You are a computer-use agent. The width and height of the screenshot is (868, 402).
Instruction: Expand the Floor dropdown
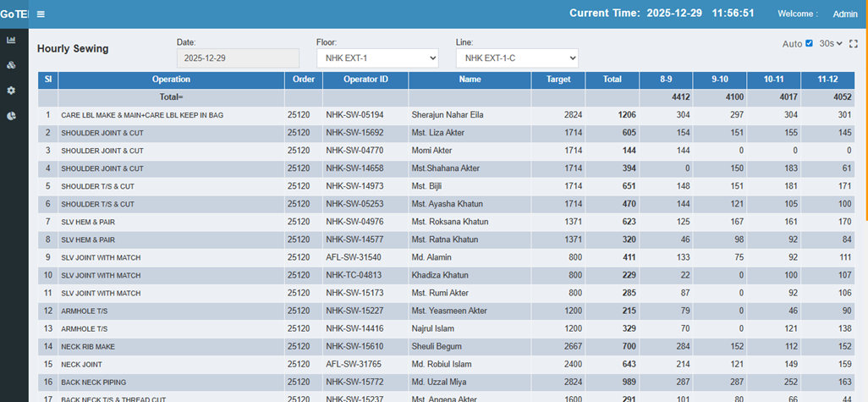click(377, 58)
